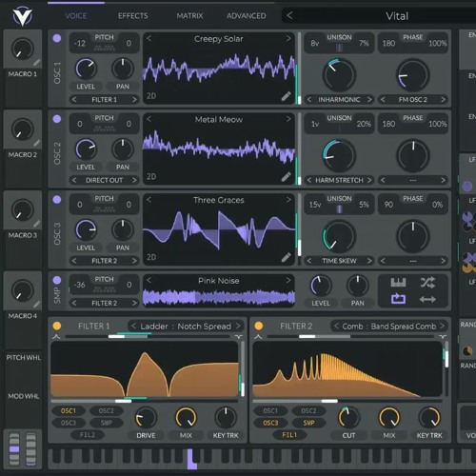The image size is (476, 476).
Task: Open the FM OSC 2 distortion selector
Action: (412, 100)
